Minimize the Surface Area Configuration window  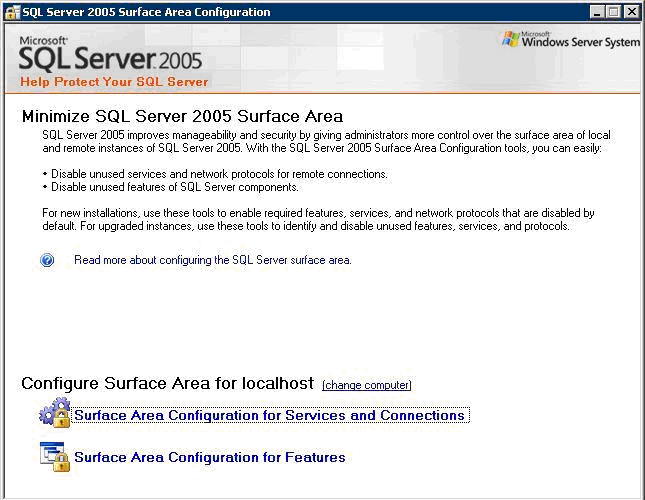click(x=596, y=12)
